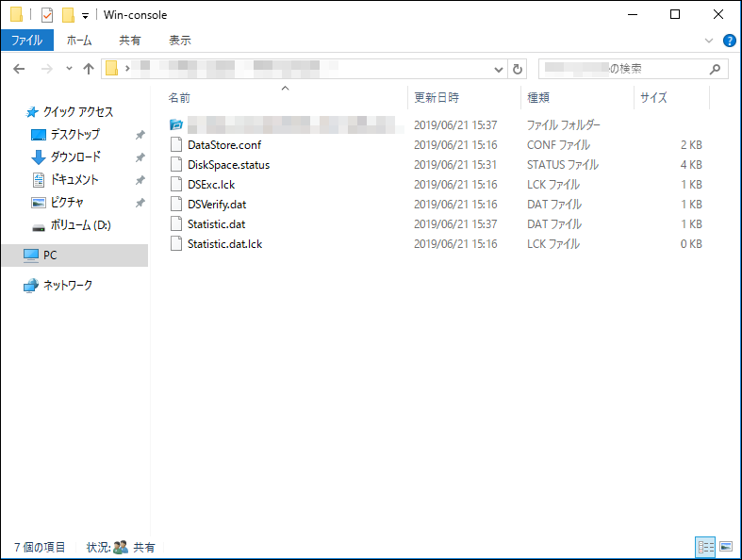Open ダウンロード in navigation pane

75,157
